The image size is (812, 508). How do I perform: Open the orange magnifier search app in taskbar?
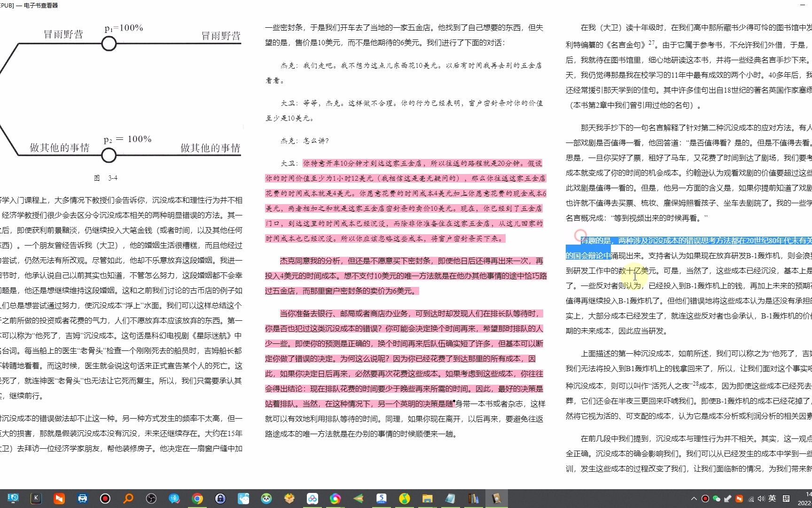click(x=128, y=499)
